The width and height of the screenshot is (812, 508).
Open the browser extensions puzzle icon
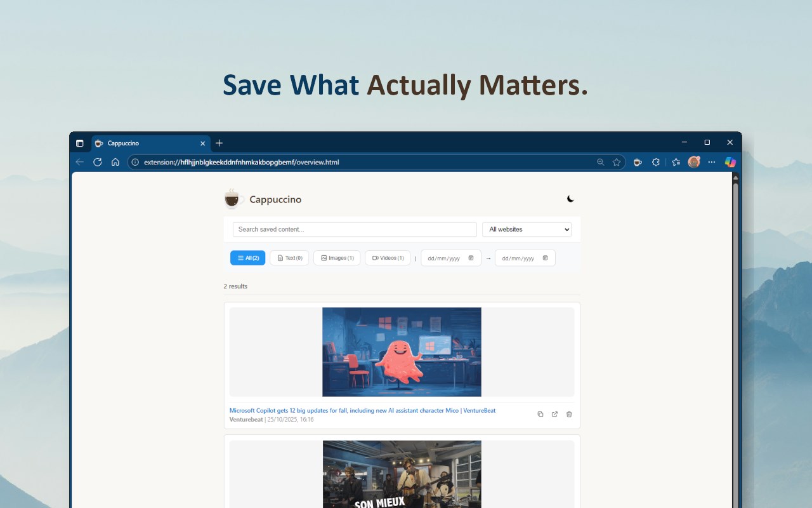pyautogui.click(x=656, y=162)
